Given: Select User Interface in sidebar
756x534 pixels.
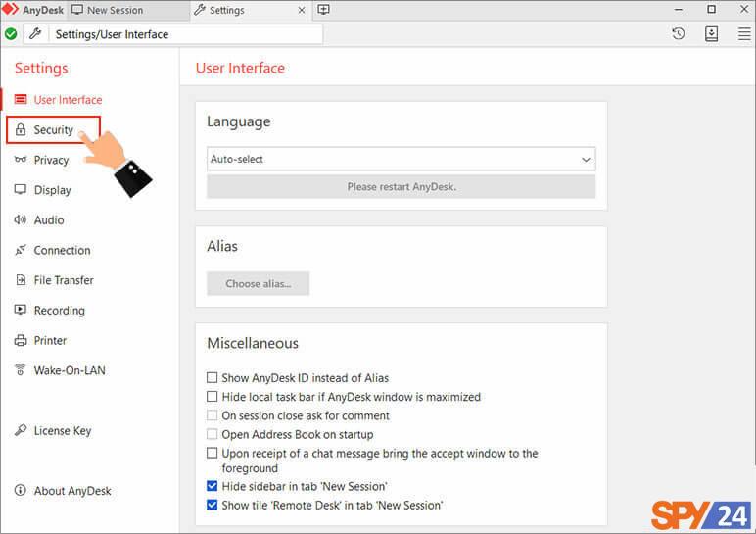Looking at the screenshot, I should click(68, 99).
